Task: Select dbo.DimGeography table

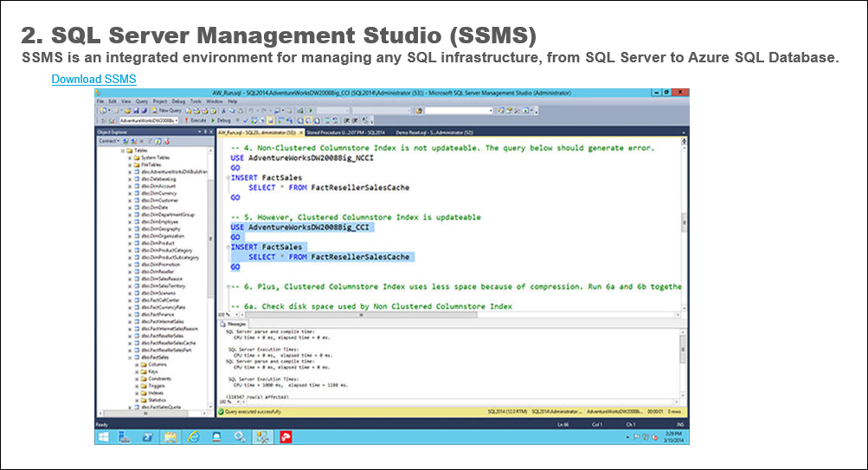Action: tap(161, 229)
